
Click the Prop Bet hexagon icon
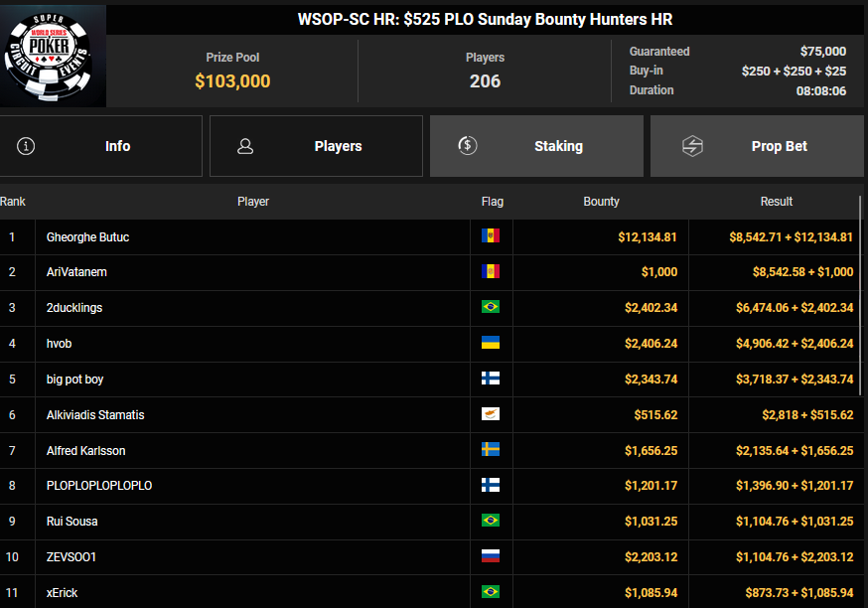(692, 146)
